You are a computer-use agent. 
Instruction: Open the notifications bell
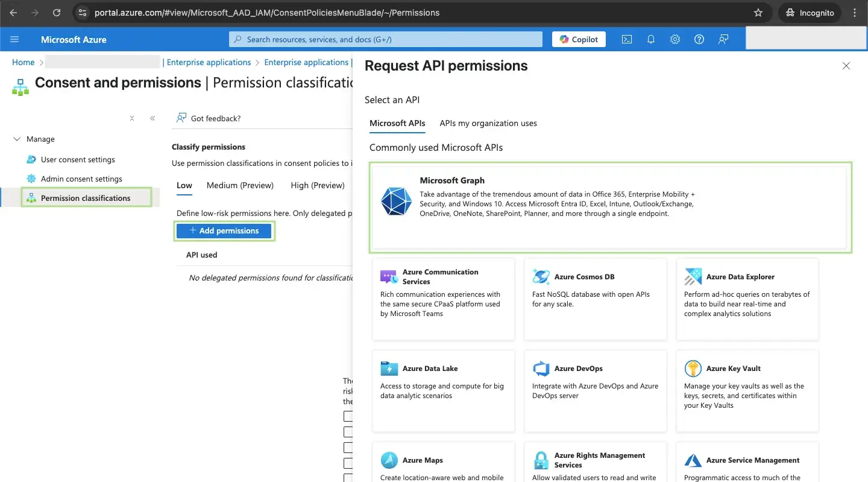[x=651, y=39]
